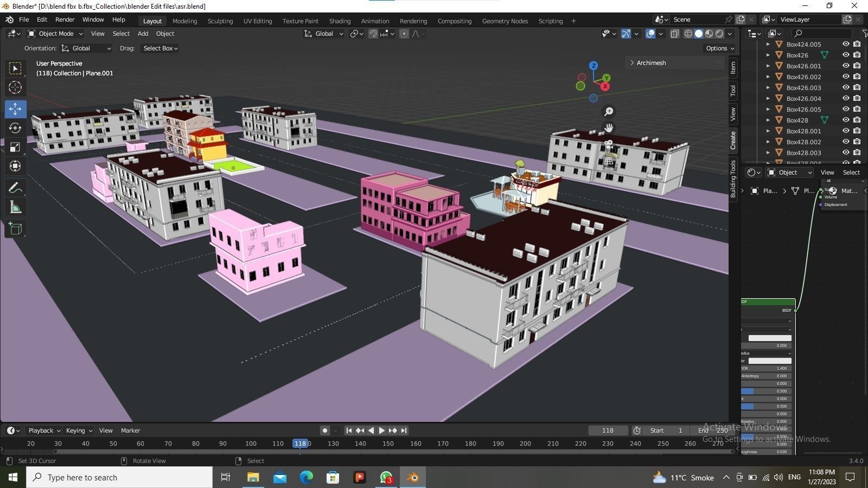Disable Box428 in renders
The width and height of the screenshot is (868, 488).
[x=857, y=120]
